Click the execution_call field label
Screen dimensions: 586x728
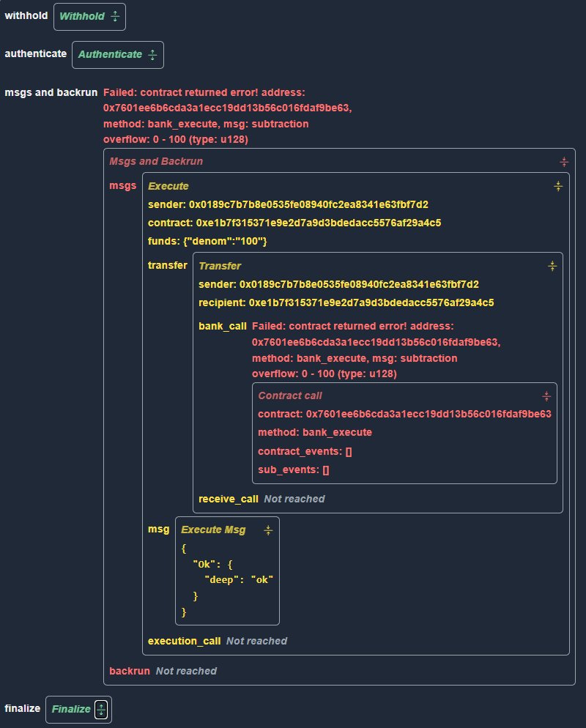tap(184, 641)
